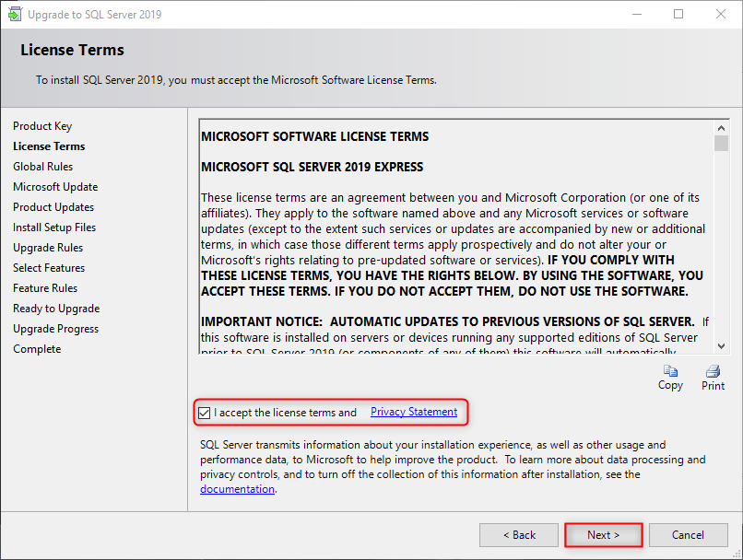Cancel the SQL Server upgrade setup
Screen dimensions: 743x560
[x=688, y=535]
